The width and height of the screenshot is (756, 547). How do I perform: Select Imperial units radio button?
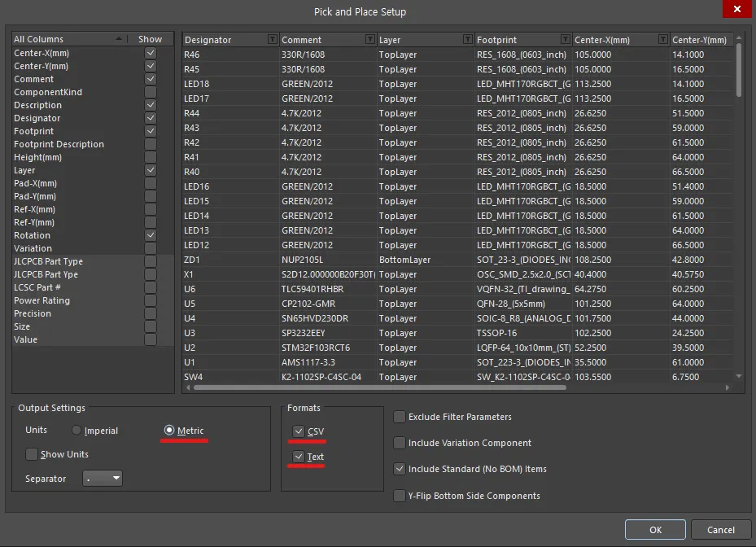point(76,431)
